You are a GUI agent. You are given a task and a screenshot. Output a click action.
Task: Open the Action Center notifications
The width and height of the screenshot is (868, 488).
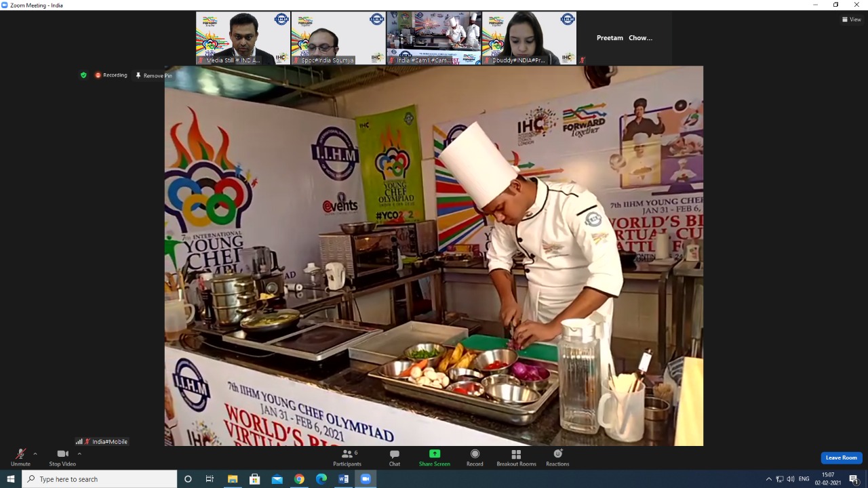[854, 479]
